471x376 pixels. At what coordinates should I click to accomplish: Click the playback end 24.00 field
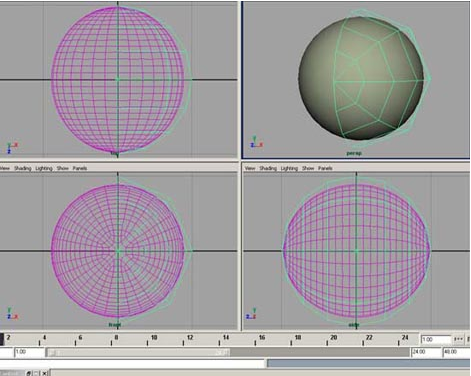(426, 352)
